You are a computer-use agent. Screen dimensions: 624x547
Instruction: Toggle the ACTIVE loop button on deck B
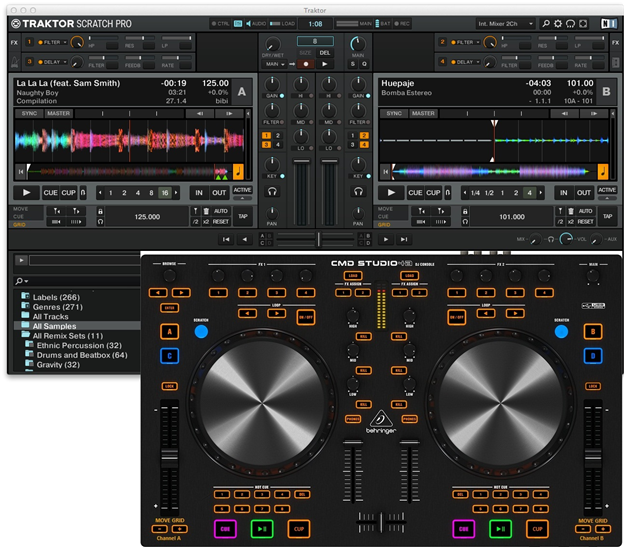(607, 190)
